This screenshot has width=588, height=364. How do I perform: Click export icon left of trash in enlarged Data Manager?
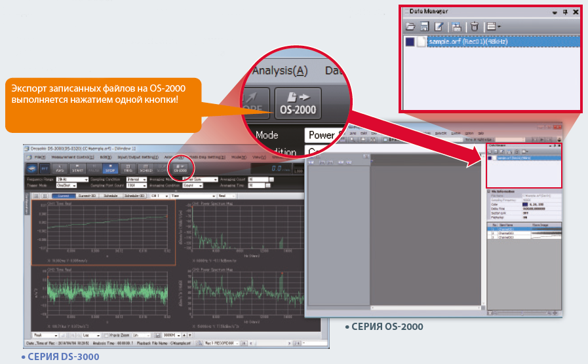pos(456,27)
